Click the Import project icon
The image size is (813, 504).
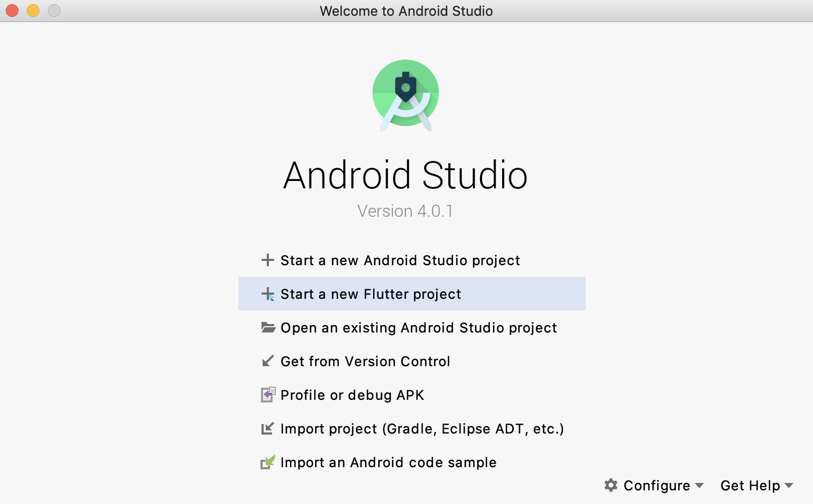[268, 428]
